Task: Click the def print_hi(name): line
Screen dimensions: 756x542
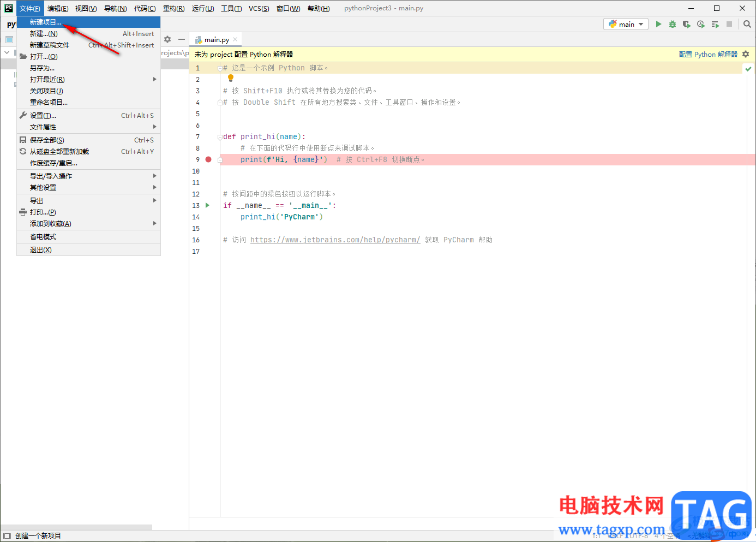Action: (265, 136)
